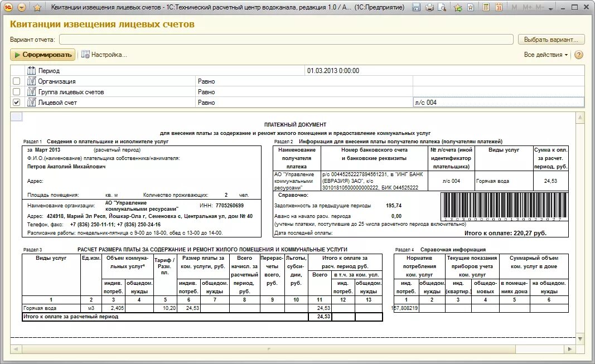Toggle Группа лицевых счетов checkbox
Image resolution: width=595 pixels, height=364 pixels.
16,92
